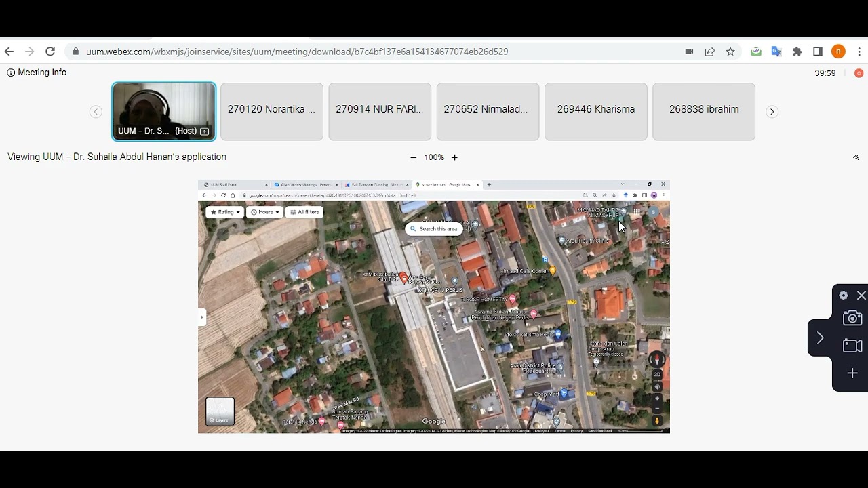Open Meeting Info

click(x=37, y=73)
